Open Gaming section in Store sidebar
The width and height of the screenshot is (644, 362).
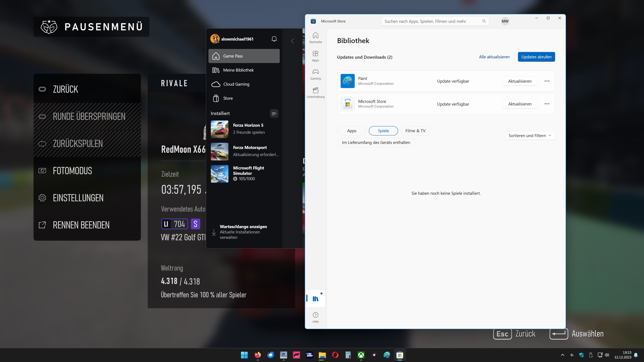click(315, 74)
